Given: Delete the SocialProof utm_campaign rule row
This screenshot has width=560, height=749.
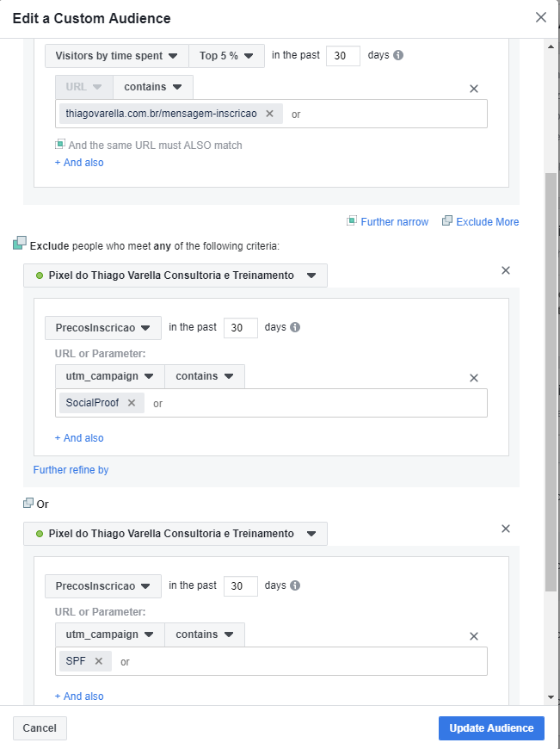Looking at the screenshot, I should pyautogui.click(x=473, y=378).
